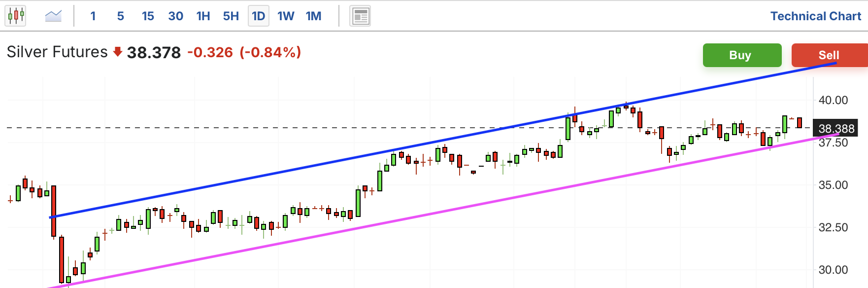
Task: Open the Technical Chart link
Action: [x=816, y=16]
